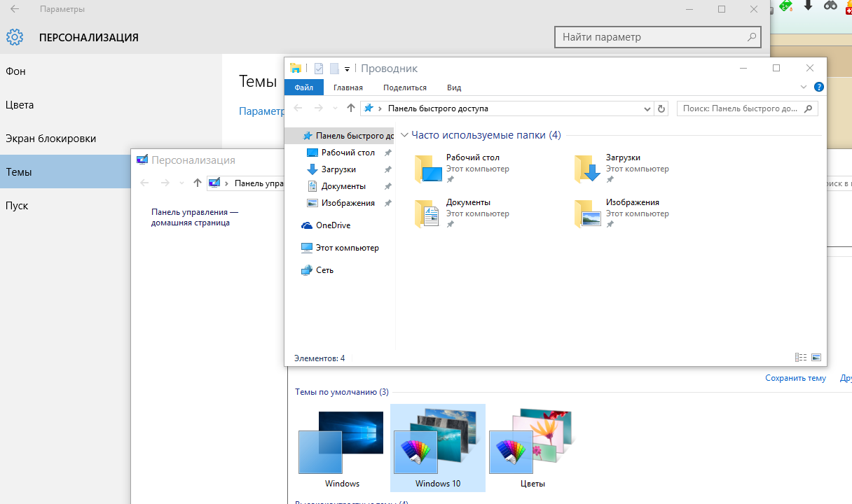Select Этот компьютер in navigation pane

pyautogui.click(x=340, y=248)
